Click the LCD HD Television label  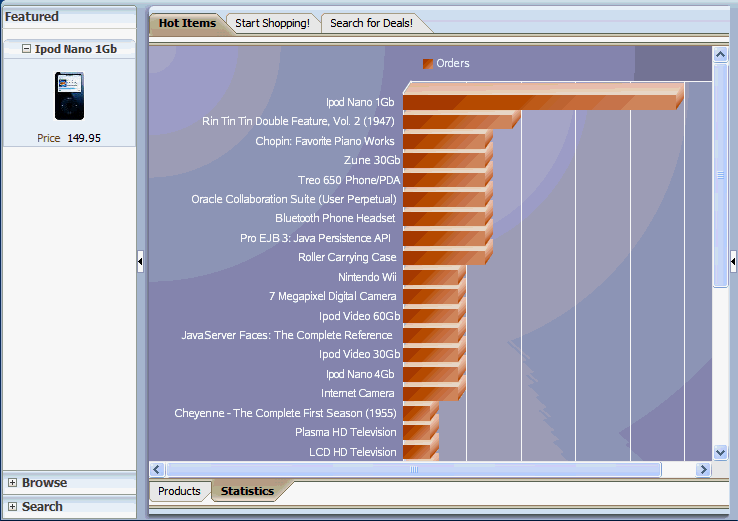pos(353,452)
